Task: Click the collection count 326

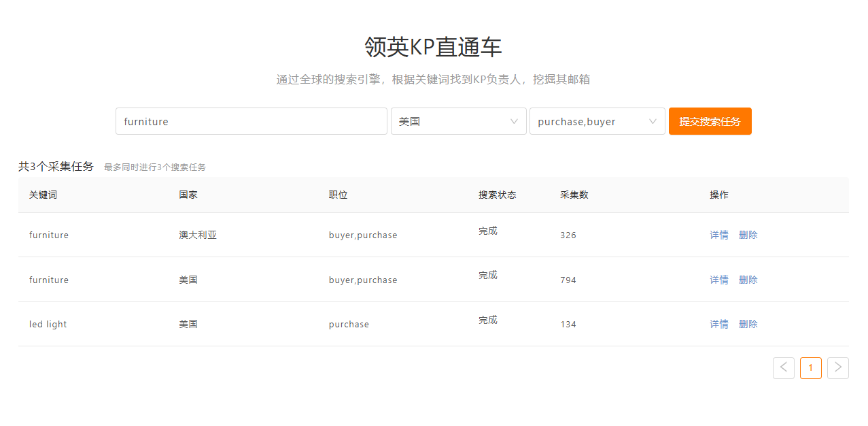Action: coord(568,235)
